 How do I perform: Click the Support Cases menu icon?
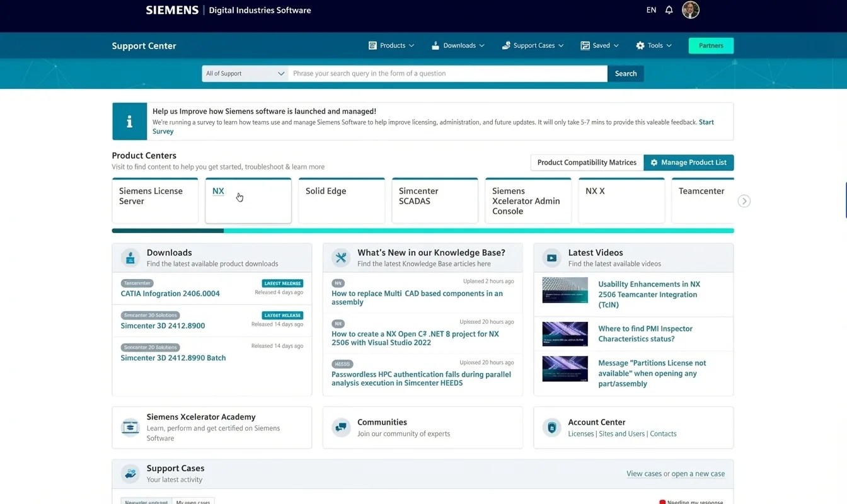click(x=506, y=45)
